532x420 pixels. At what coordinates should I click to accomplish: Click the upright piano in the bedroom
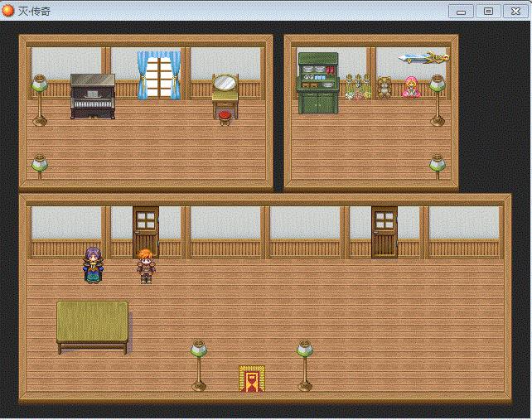pos(93,96)
